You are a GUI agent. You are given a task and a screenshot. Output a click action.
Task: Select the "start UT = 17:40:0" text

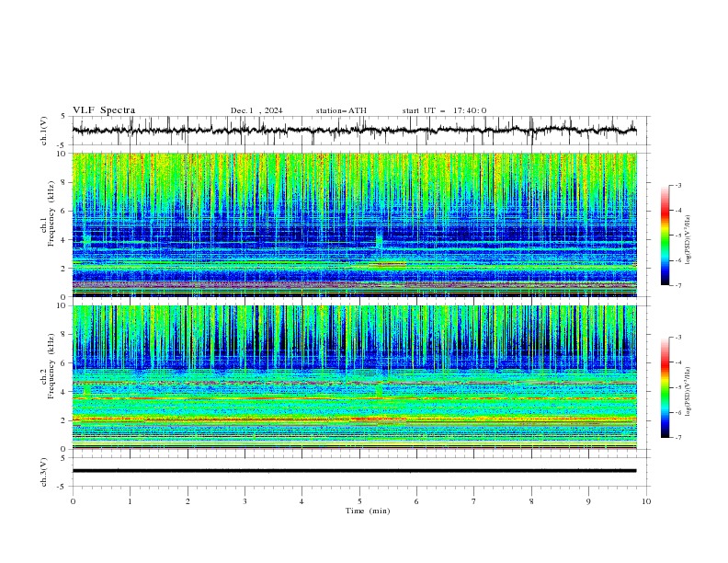(444, 110)
